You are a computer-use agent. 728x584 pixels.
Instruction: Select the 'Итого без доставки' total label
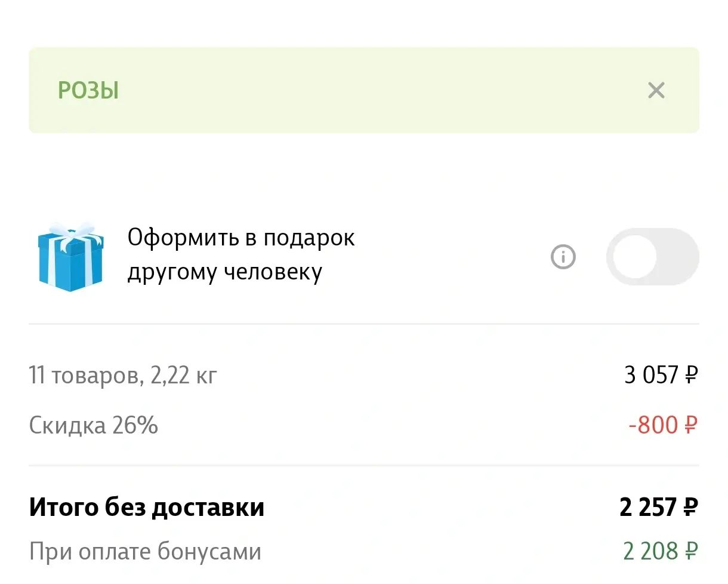[146, 507]
